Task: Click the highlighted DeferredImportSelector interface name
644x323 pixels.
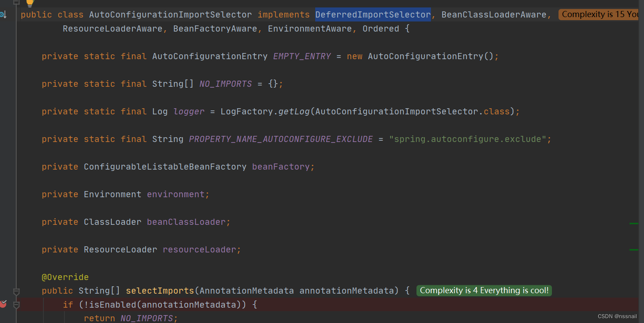Action: coord(373,14)
